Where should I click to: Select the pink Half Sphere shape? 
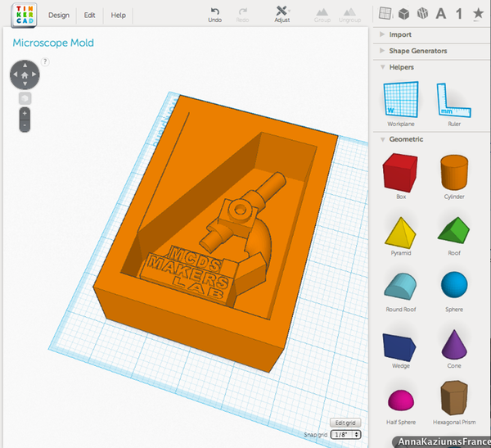(401, 407)
